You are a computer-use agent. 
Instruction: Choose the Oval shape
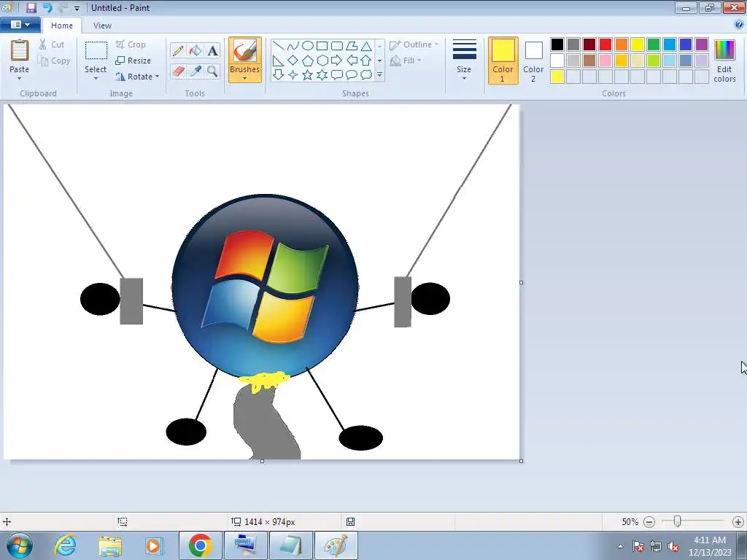308,46
